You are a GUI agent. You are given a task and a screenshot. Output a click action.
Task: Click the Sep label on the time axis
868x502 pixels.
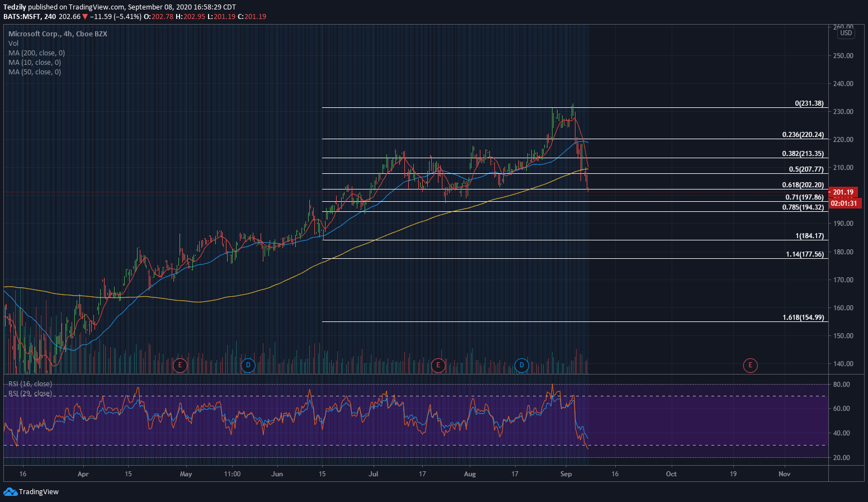point(566,474)
